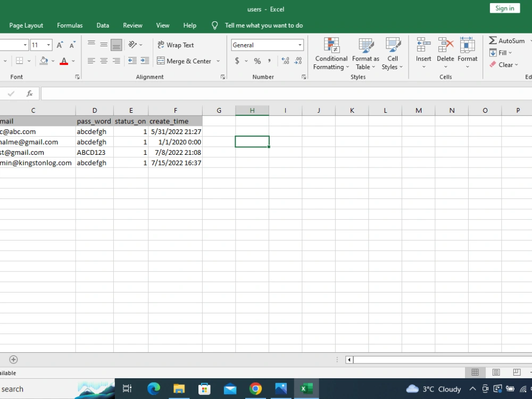Open Google Chrome from the taskbar

click(255, 388)
